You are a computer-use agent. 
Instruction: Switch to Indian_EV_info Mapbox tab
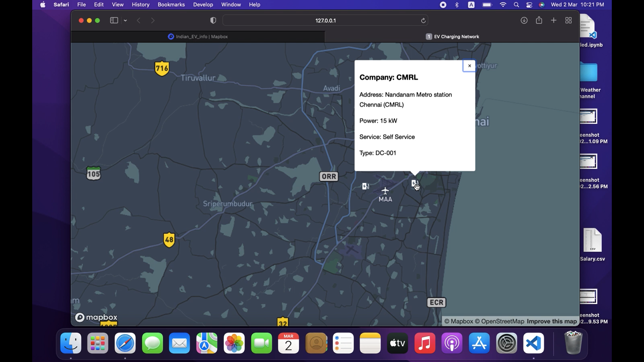(x=198, y=37)
